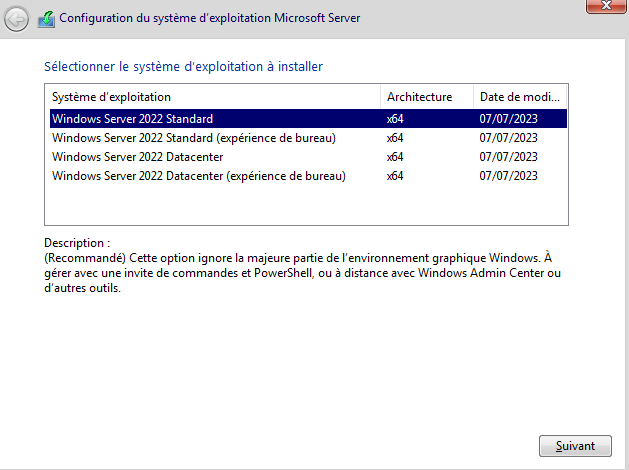Select Windows Server 2022 Datacenter core edition
Viewport: 629px width, 470px height.
137,157
